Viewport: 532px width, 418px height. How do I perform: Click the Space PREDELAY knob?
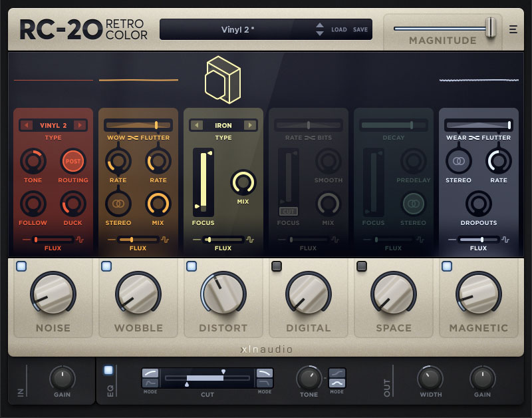[414, 161]
